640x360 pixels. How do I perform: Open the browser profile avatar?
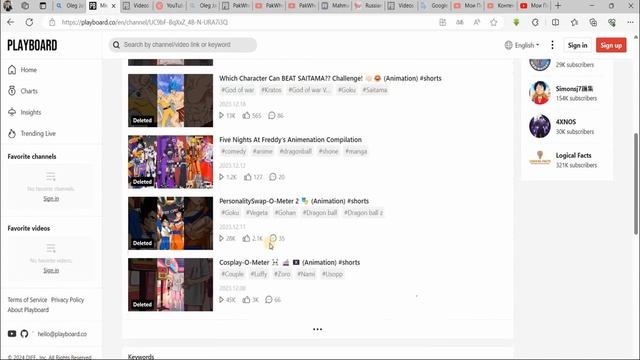(x=8, y=6)
